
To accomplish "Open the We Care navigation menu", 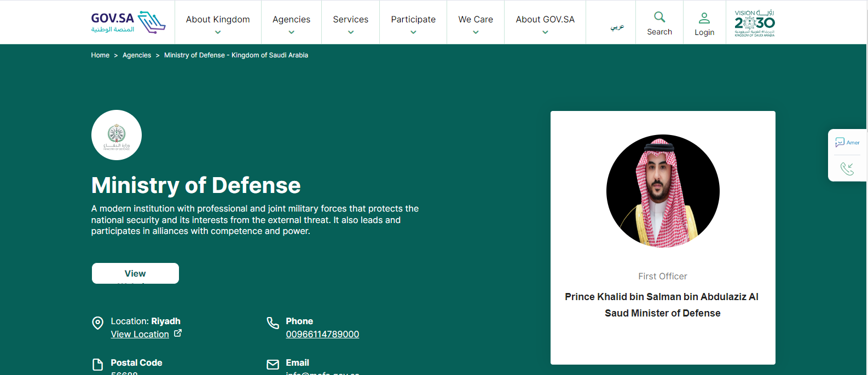I will [x=476, y=20].
